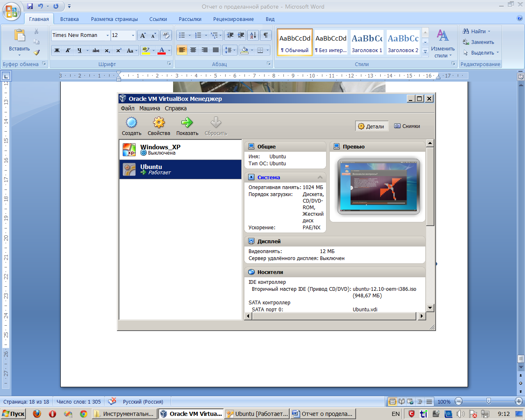Click the zoom slider handle in status bar
This screenshot has height=420, width=525.
(488, 402)
